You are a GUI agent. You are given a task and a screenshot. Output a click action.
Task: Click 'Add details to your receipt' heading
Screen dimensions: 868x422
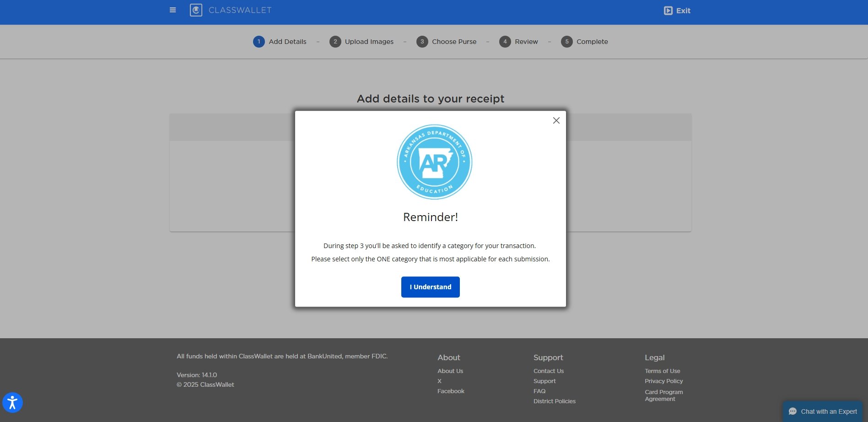[x=430, y=99]
